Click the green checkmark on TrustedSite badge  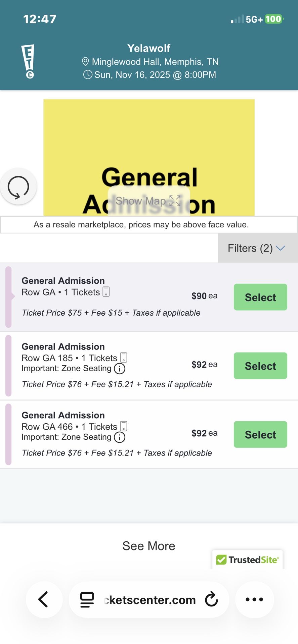coord(221,559)
